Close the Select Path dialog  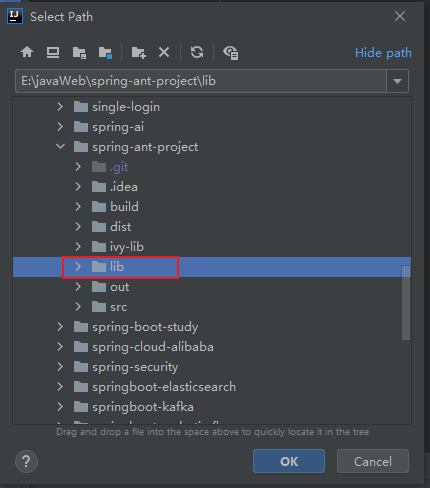(x=400, y=16)
